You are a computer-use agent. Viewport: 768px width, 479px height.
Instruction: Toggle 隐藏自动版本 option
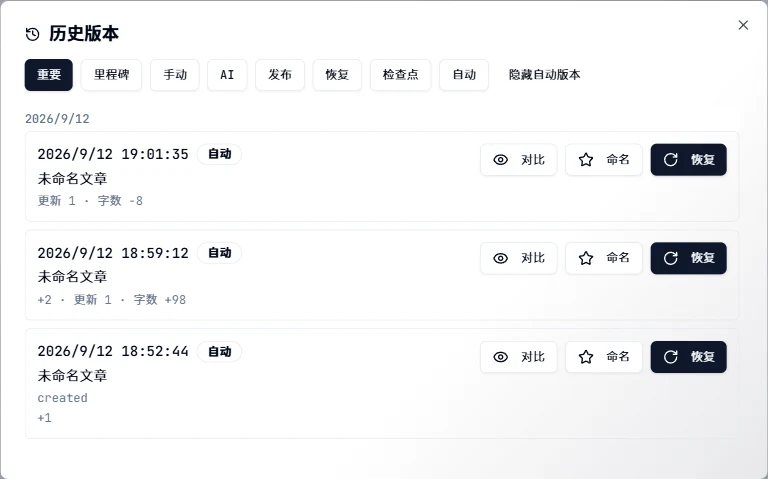click(x=544, y=75)
